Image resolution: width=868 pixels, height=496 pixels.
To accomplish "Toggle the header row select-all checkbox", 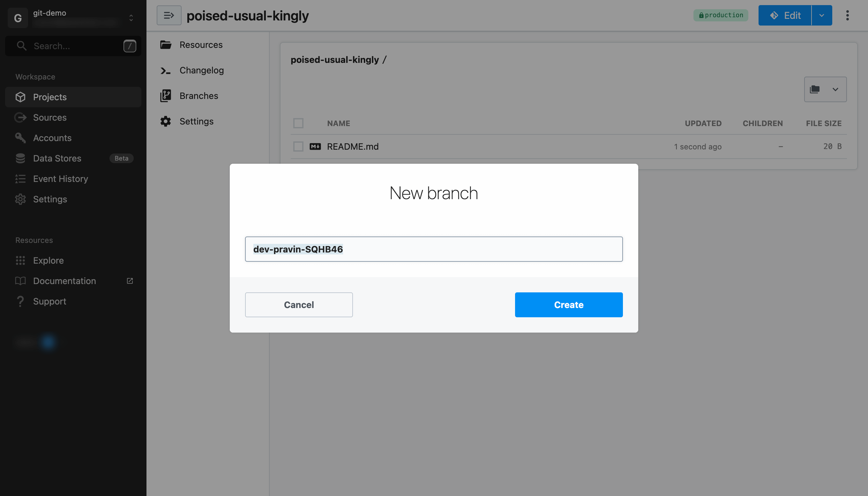I will (298, 124).
